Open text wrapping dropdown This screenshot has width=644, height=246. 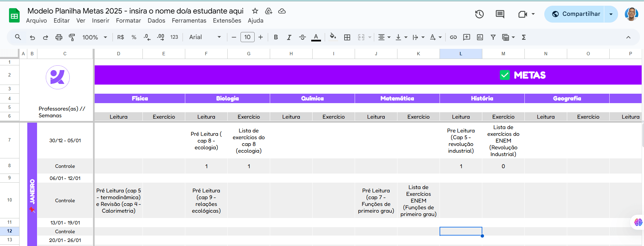tap(418, 37)
